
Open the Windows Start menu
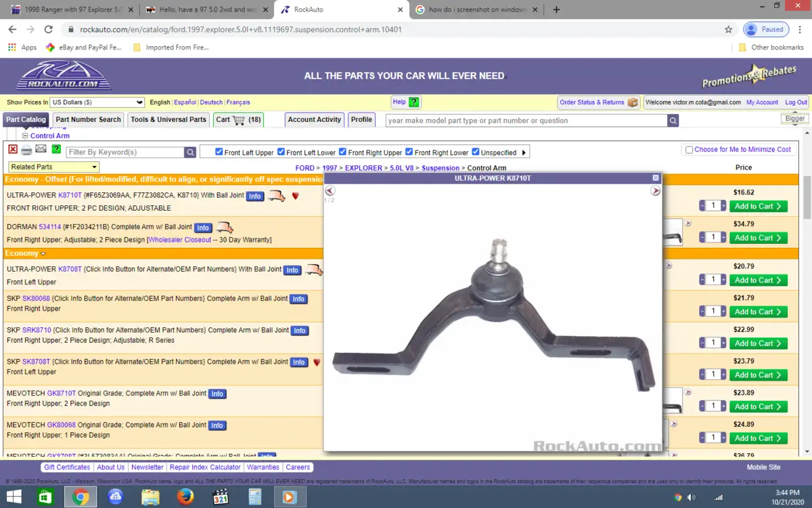point(14,497)
